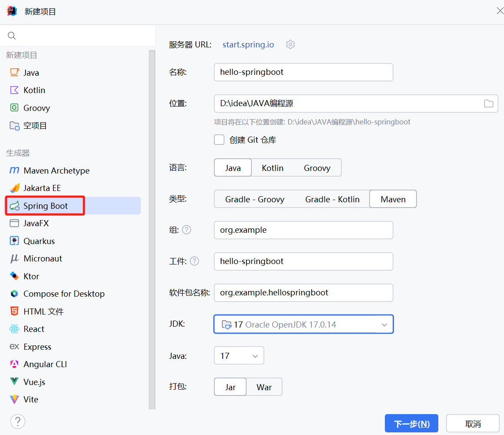Choose War packaging option
504x435 pixels.
pyautogui.click(x=264, y=387)
